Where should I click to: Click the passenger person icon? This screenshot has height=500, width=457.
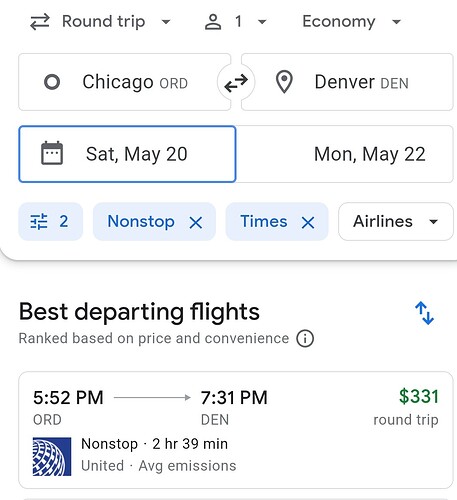coord(213,22)
